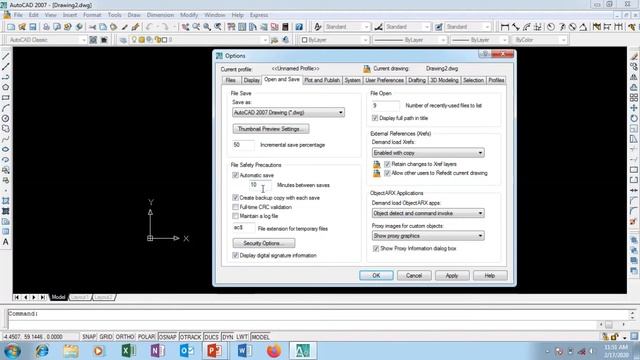This screenshot has height=360, width=640.
Task: Select the Circle draw tool
Action: coord(6,118)
